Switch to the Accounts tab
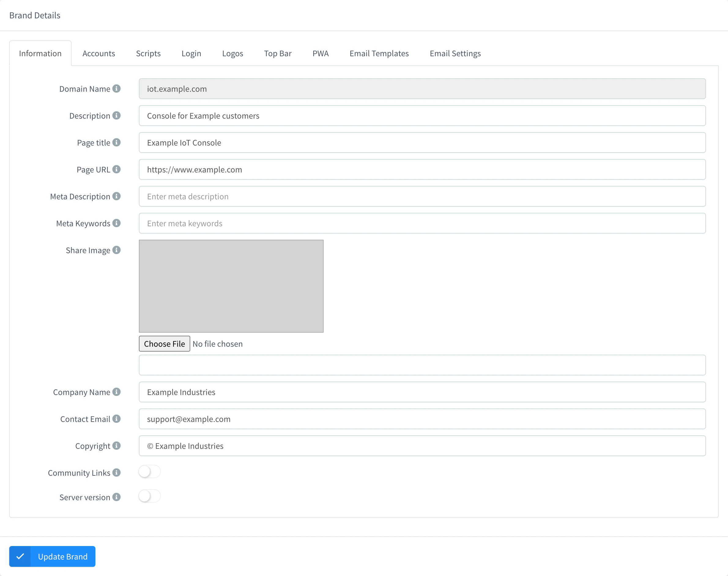728x576 pixels. coord(98,53)
